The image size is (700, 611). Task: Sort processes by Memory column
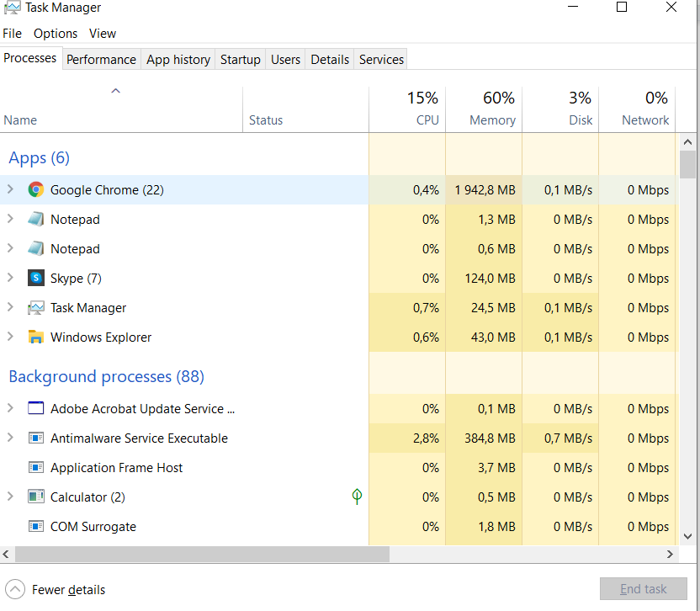coord(484,109)
